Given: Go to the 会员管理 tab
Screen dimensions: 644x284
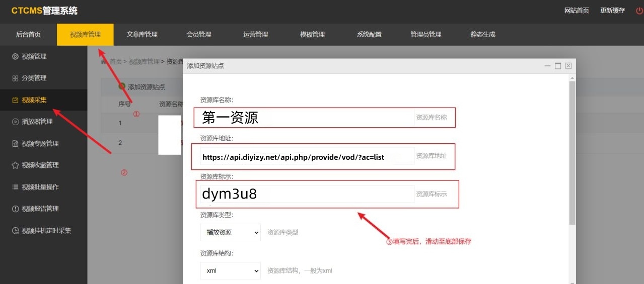Looking at the screenshot, I should pyautogui.click(x=199, y=35).
